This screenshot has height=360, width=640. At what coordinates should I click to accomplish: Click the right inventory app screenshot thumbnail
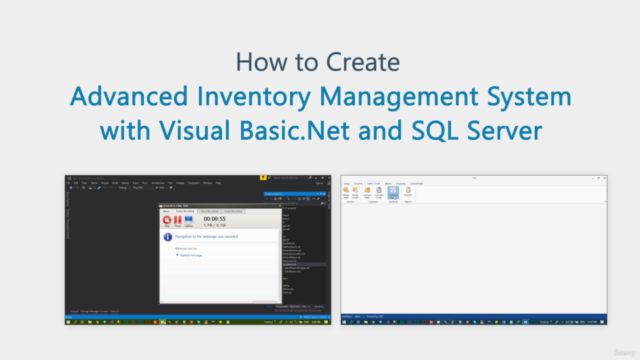click(x=474, y=250)
